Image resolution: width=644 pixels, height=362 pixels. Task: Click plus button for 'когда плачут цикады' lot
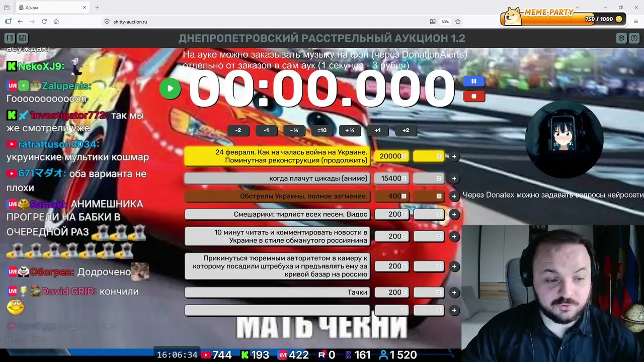[454, 178]
